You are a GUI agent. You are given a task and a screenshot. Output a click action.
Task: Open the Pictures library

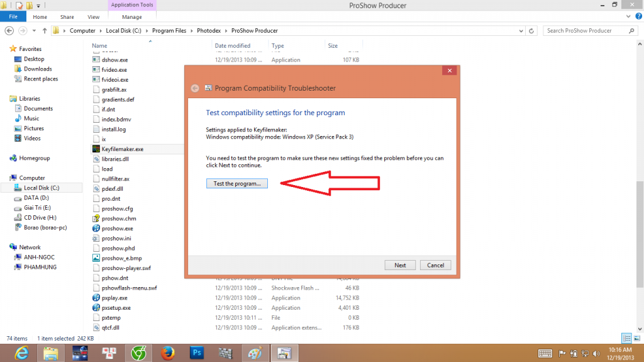point(34,128)
